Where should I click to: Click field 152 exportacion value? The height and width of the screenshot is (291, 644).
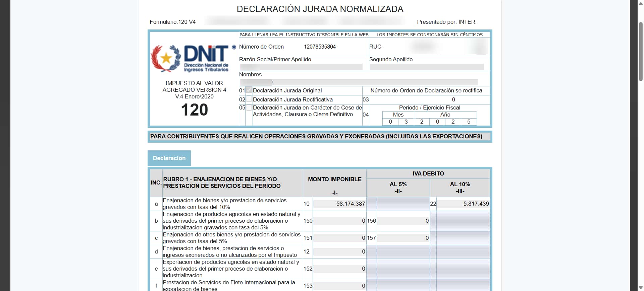[x=339, y=269]
